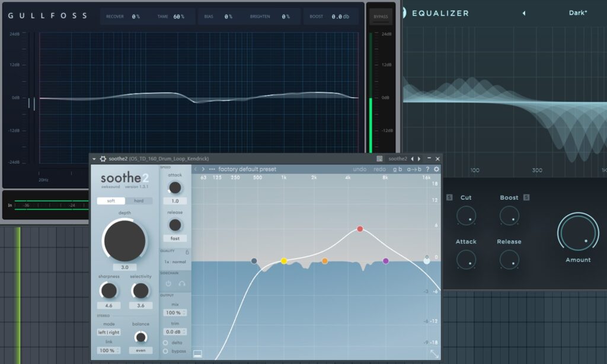This screenshot has height=364, width=607.
Task: Click the Boost knob in Equalizer
Action: (x=509, y=216)
